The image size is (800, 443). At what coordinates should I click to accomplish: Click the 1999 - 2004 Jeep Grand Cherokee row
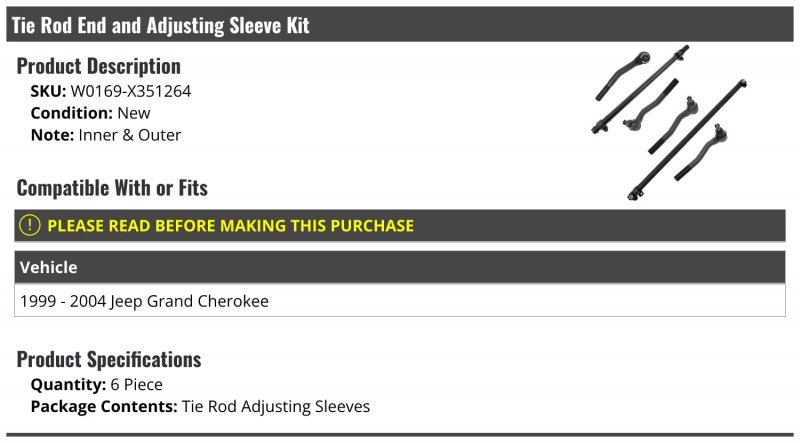400,301
